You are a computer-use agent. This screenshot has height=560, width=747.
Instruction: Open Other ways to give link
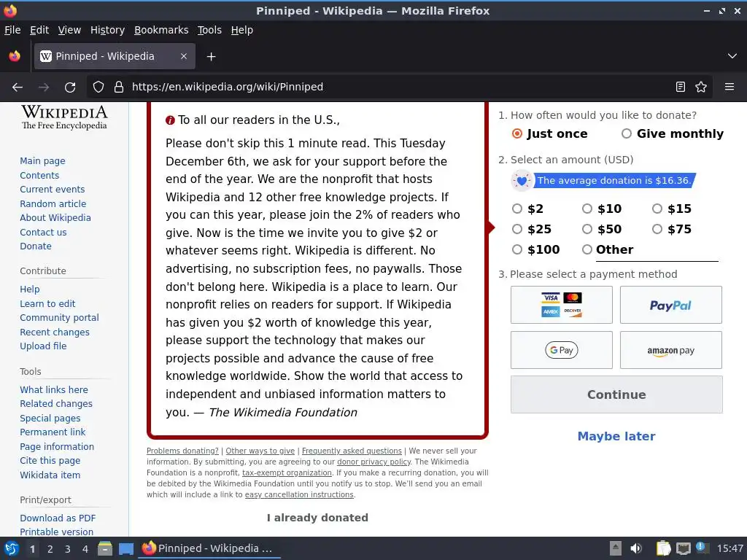[260, 451]
